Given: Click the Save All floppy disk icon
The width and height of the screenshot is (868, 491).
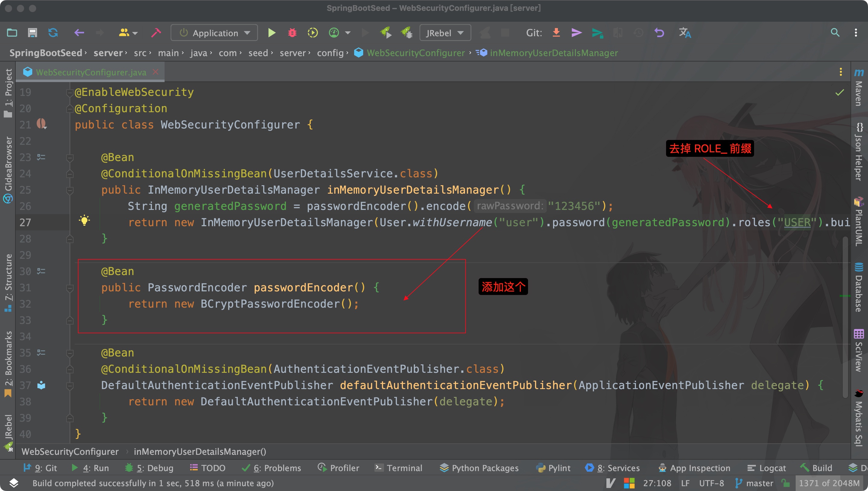Looking at the screenshot, I should pyautogui.click(x=32, y=33).
